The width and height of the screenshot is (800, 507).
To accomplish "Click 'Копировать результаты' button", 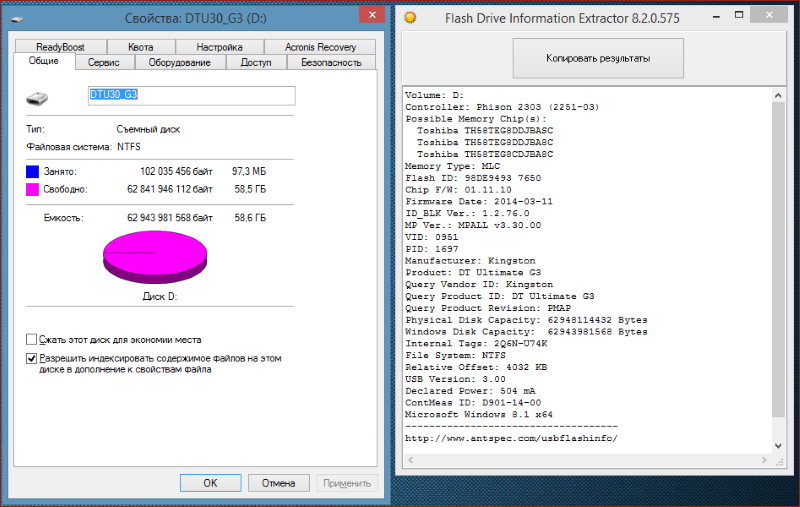I will coord(598,58).
